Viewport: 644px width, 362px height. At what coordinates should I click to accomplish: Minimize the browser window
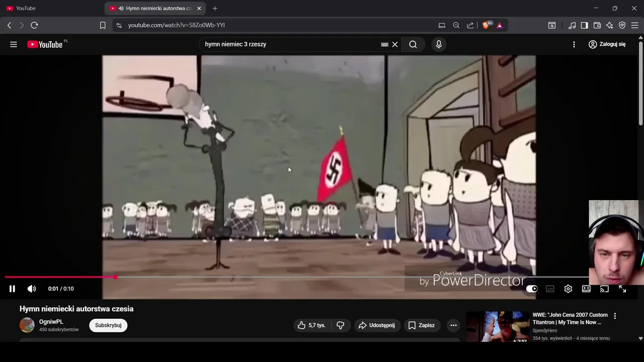(x=596, y=8)
